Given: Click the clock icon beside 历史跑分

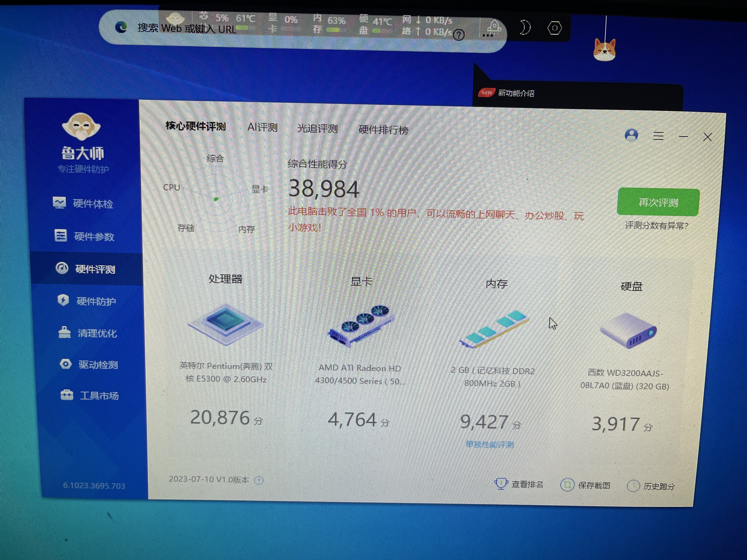Looking at the screenshot, I should pyautogui.click(x=633, y=486).
